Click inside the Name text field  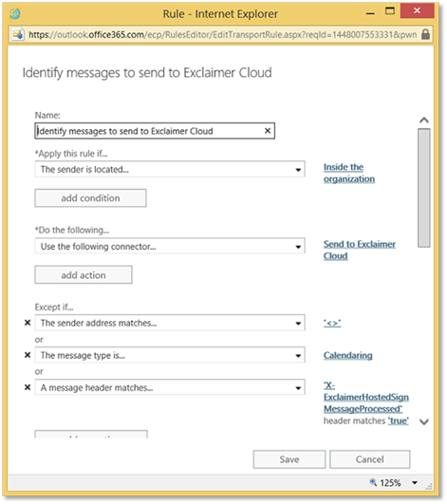click(x=155, y=131)
